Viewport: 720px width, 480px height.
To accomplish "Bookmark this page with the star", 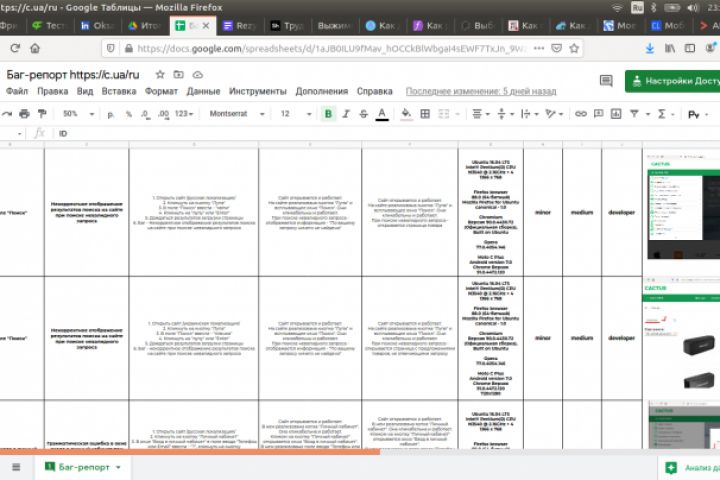I will (x=574, y=48).
